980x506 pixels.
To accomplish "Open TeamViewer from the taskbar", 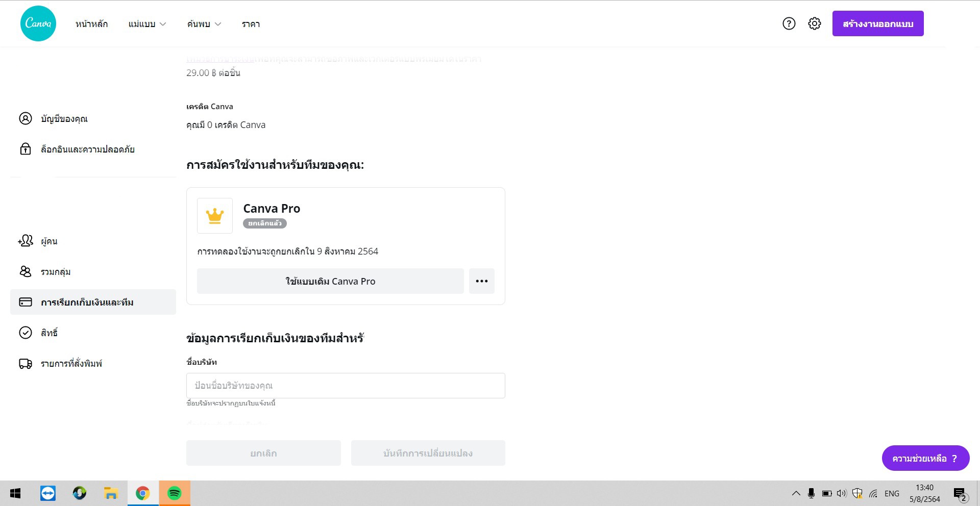I will [48, 493].
